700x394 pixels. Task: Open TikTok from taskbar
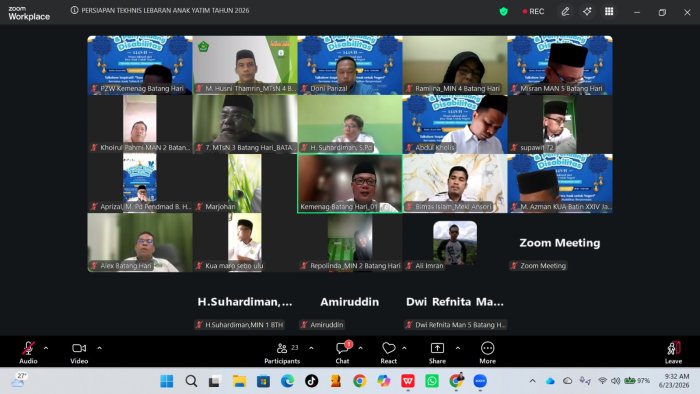[x=312, y=381]
